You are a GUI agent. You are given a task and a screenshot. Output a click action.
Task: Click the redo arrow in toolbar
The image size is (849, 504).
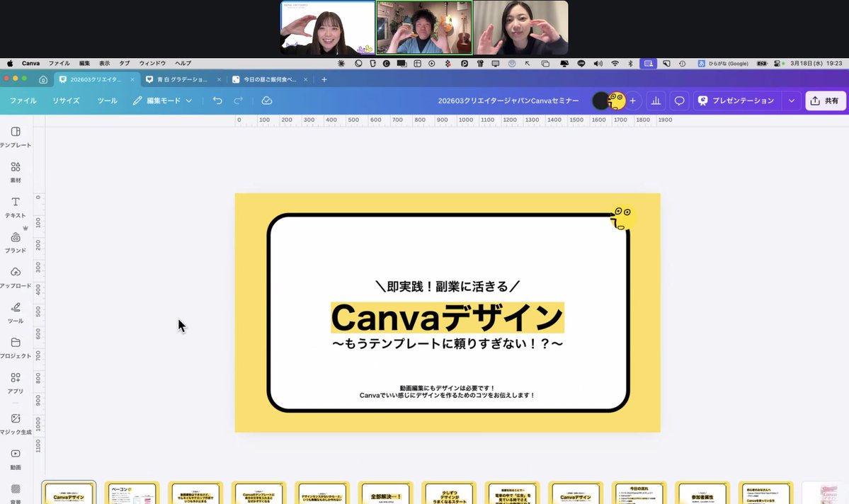238,101
